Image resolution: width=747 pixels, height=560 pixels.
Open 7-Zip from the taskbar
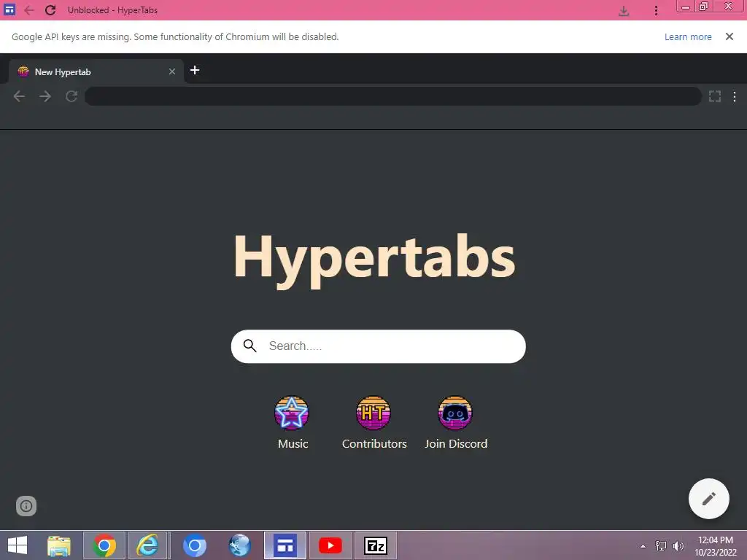376,545
